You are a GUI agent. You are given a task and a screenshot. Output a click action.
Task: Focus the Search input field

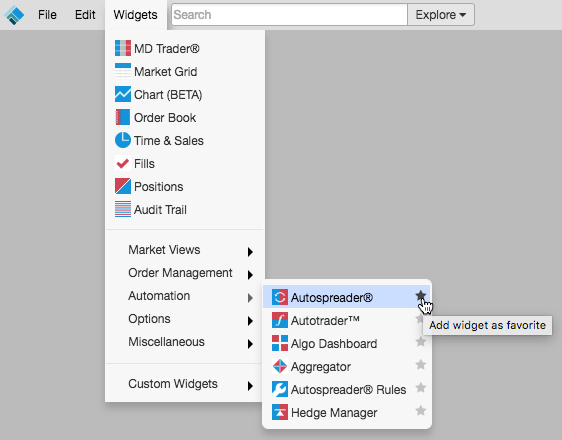click(x=289, y=15)
